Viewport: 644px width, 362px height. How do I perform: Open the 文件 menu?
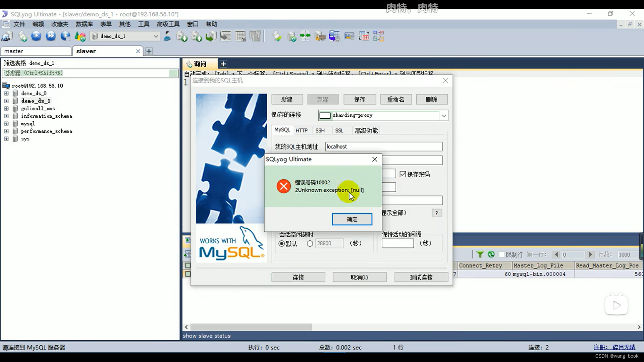pos(19,24)
